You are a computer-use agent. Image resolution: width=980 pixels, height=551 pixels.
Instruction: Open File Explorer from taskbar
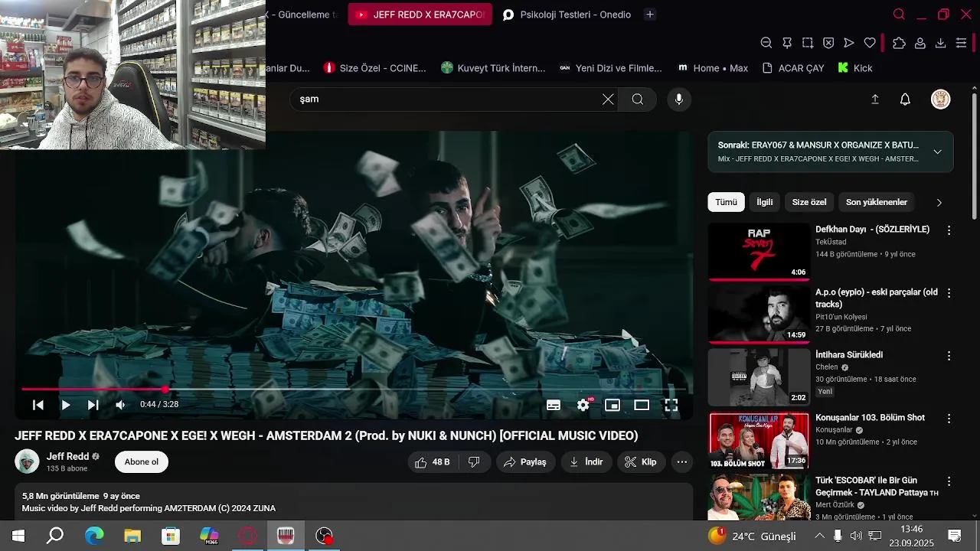pos(132,536)
